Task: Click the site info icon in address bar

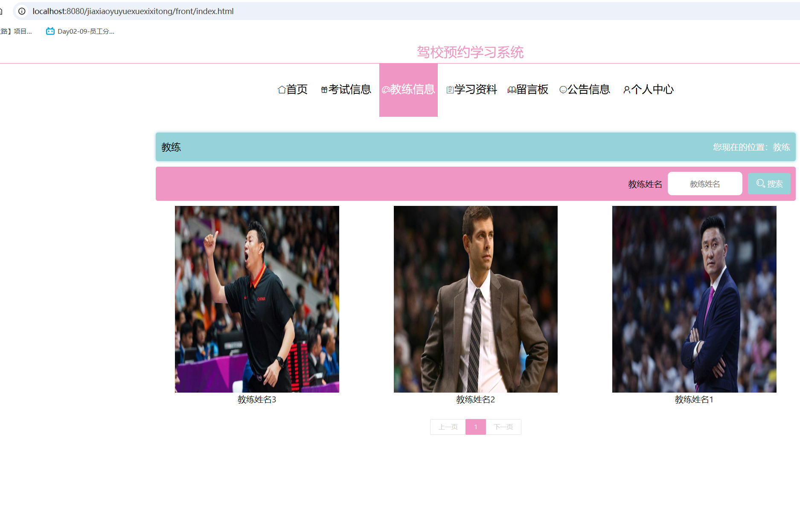Action: (x=22, y=11)
